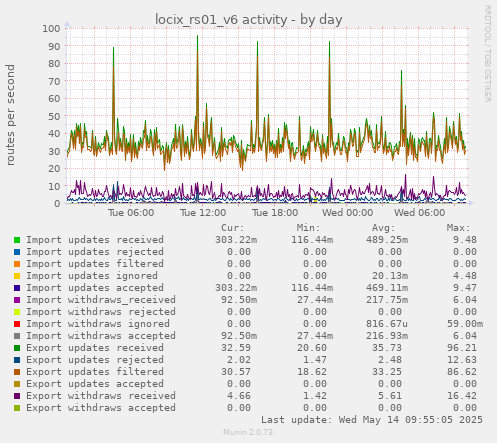
Task: Click the 'Export updates filtered' legend label
Action: (x=95, y=372)
